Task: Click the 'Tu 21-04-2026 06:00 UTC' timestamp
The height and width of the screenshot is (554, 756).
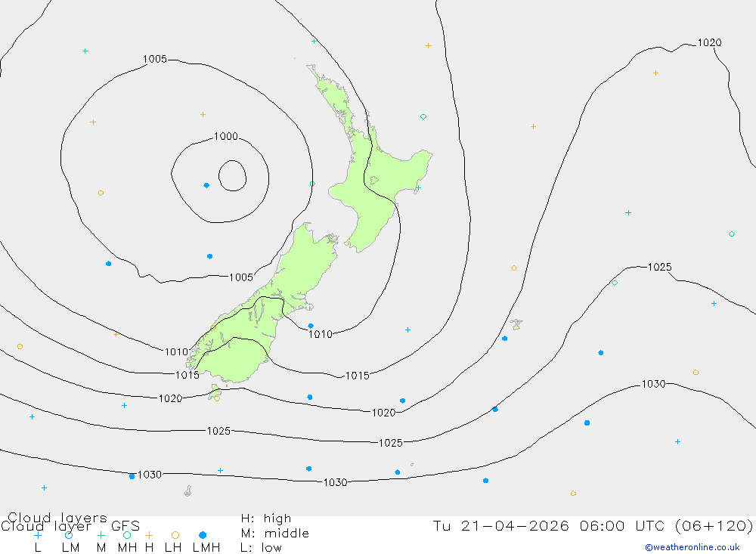Action: 549,525
